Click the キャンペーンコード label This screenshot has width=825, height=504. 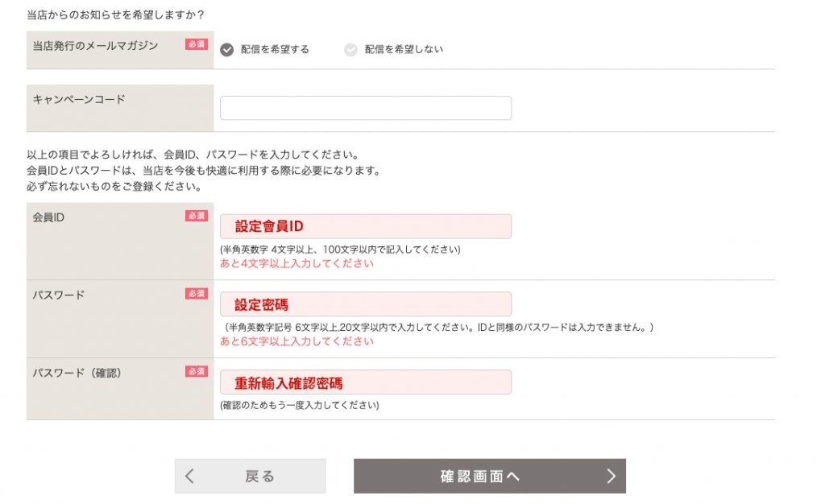[79, 99]
